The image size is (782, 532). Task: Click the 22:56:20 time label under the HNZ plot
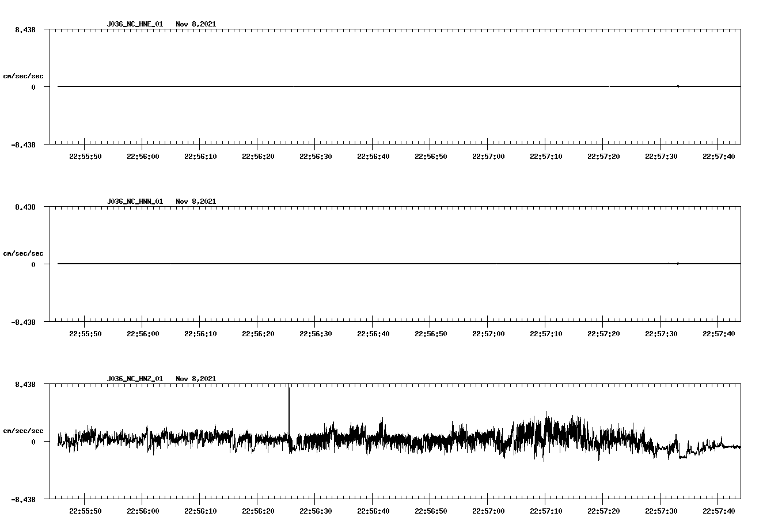pyautogui.click(x=258, y=511)
